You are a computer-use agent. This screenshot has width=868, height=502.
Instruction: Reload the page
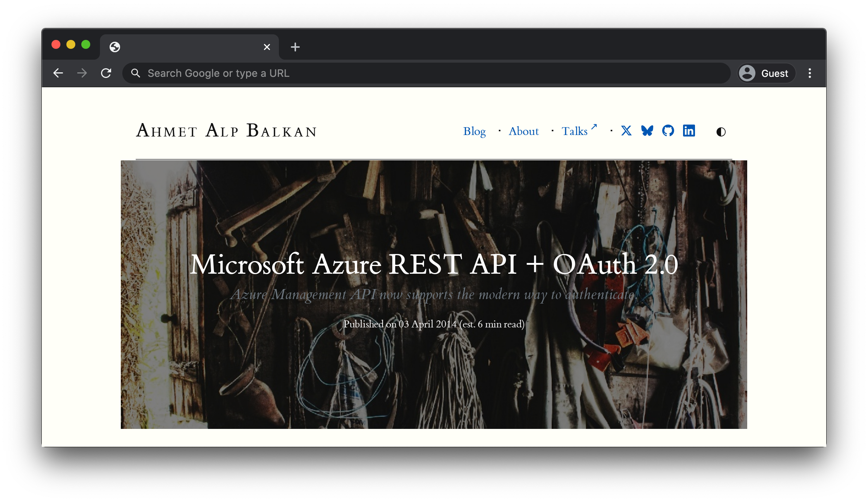[106, 73]
